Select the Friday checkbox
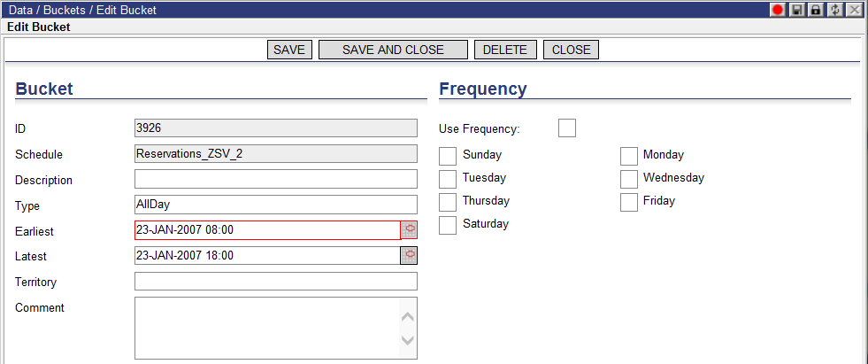Image resolution: width=868 pixels, height=364 pixels. (629, 202)
